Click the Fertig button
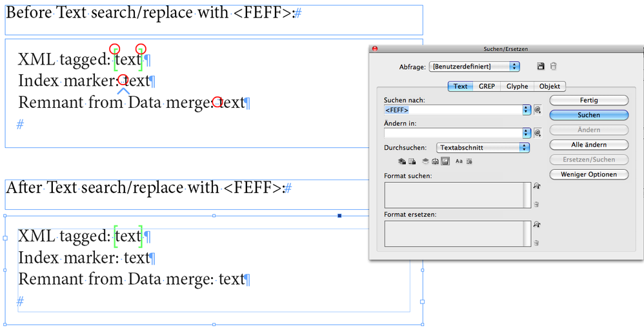 (x=589, y=100)
